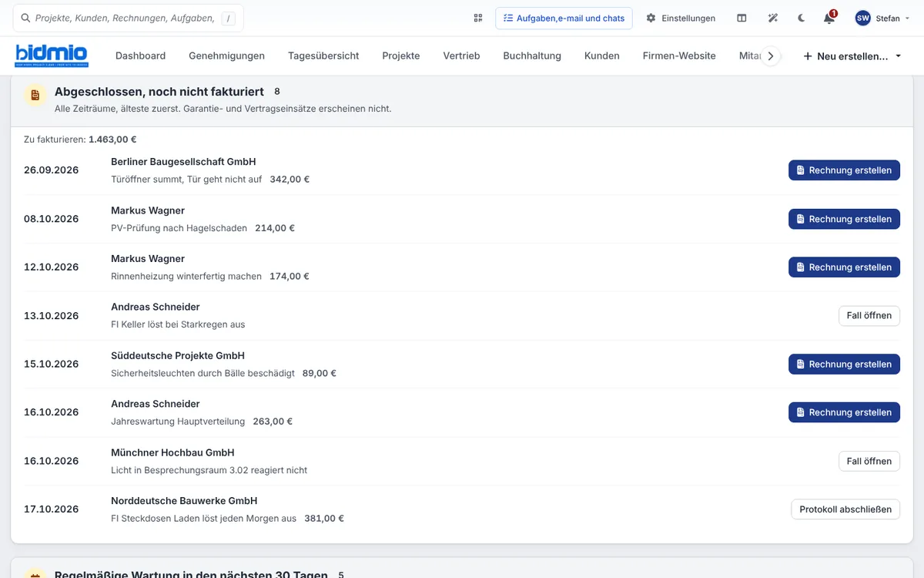Click 'Sicherheitsleuchten durch Bälle beschädigt' description
Image resolution: width=924 pixels, height=578 pixels.
coord(203,373)
